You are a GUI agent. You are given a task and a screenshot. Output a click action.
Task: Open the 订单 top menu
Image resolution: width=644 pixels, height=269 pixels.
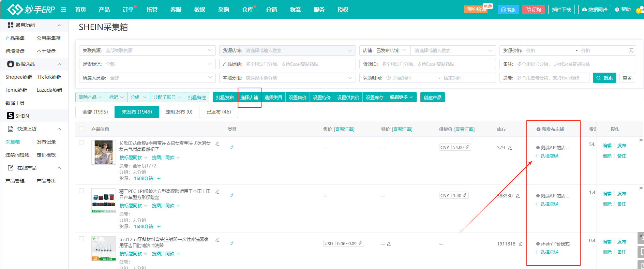(x=128, y=10)
